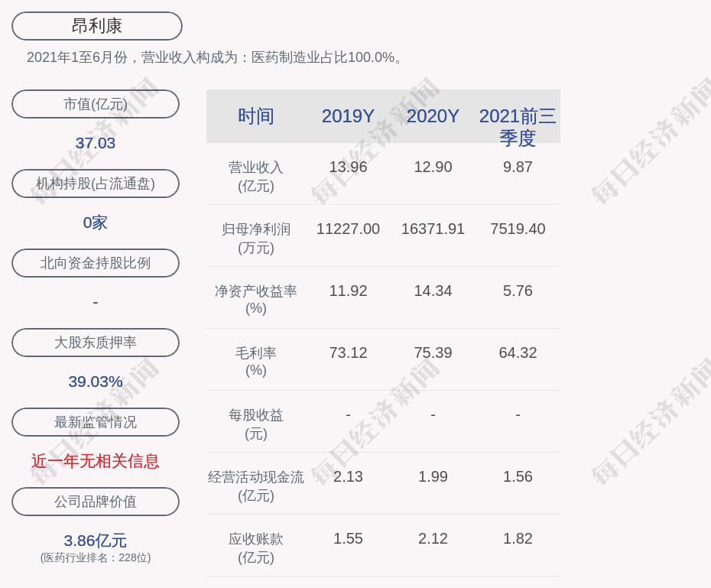The width and height of the screenshot is (711, 588).
Task: Choose the 2021前三季度 column header
Action: [518, 126]
